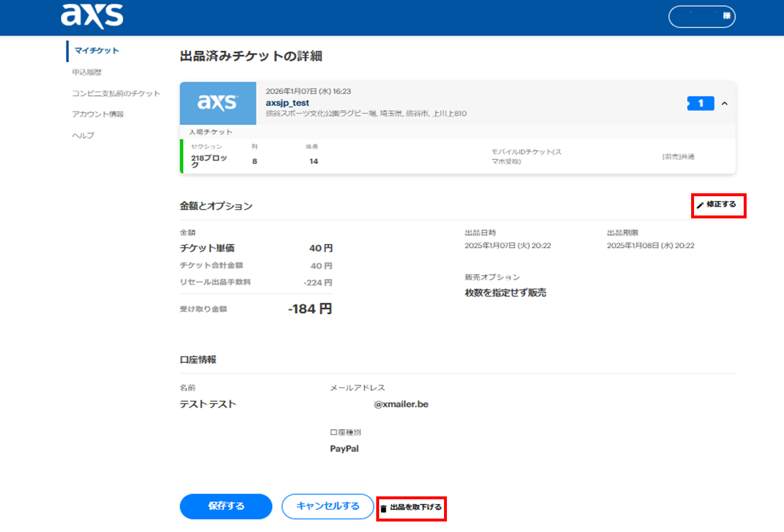Click the PayPal account type text

tap(344, 448)
